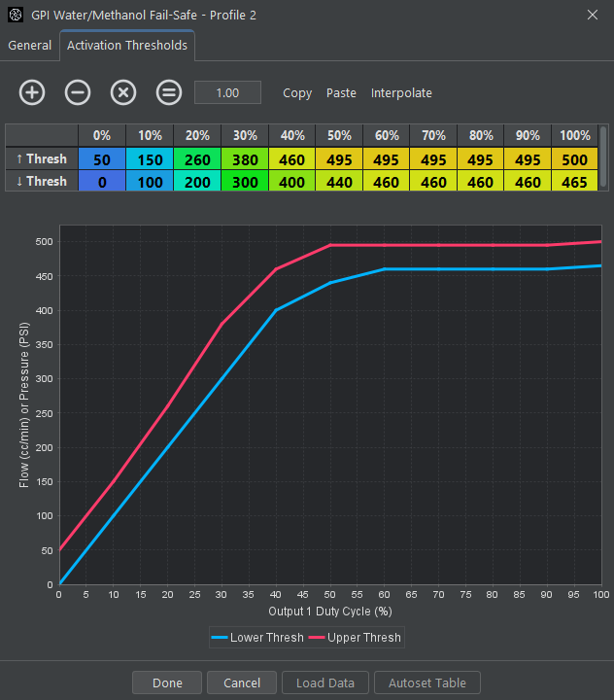Click the equals set-value icon

[x=169, y=93]
